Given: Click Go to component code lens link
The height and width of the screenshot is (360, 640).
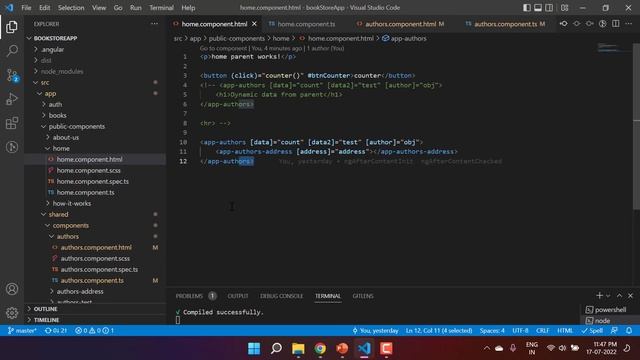Looking at the screenshot, I should (x=223, y=48).
